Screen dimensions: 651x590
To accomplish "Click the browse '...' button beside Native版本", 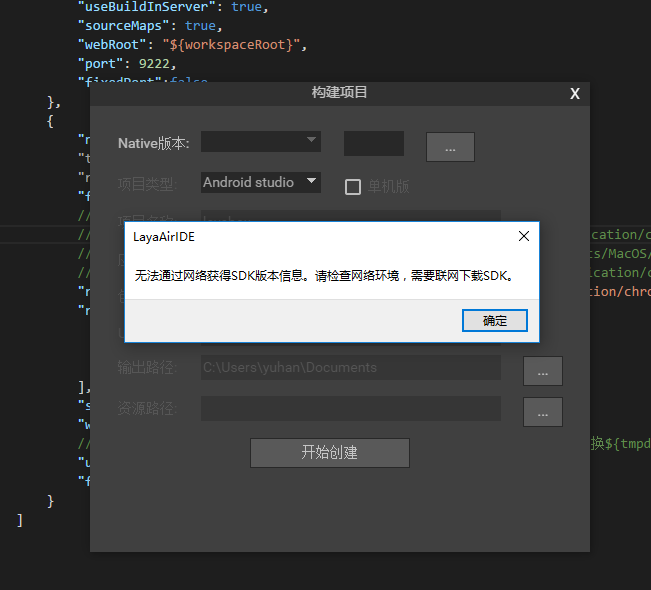I will point(450,147).
